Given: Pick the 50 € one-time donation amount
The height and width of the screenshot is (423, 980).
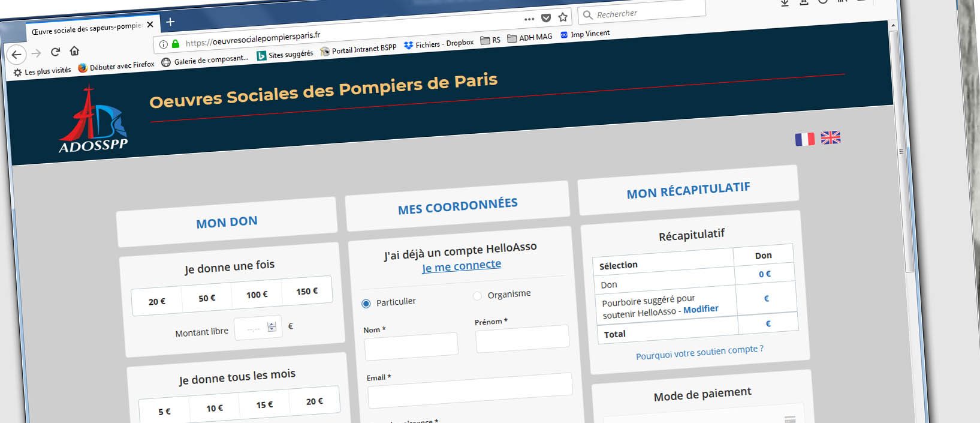Looking at the screenshot, I should 207,298.
